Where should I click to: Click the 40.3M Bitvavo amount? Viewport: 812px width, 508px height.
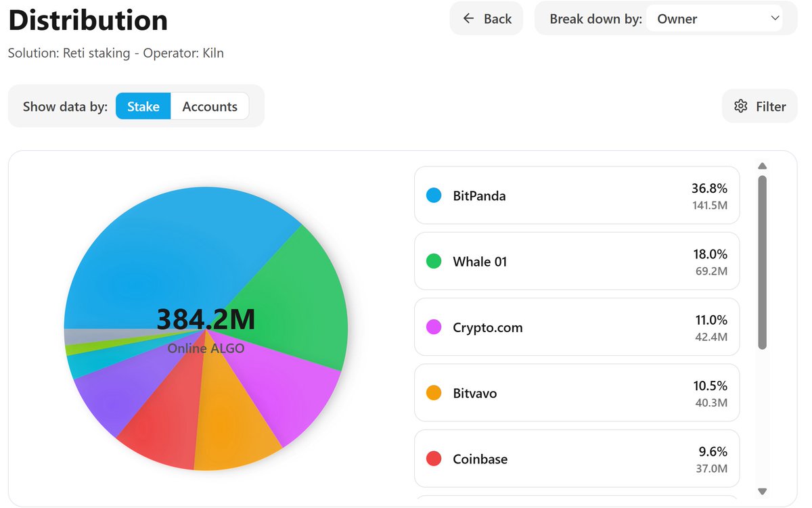point(711,402)
